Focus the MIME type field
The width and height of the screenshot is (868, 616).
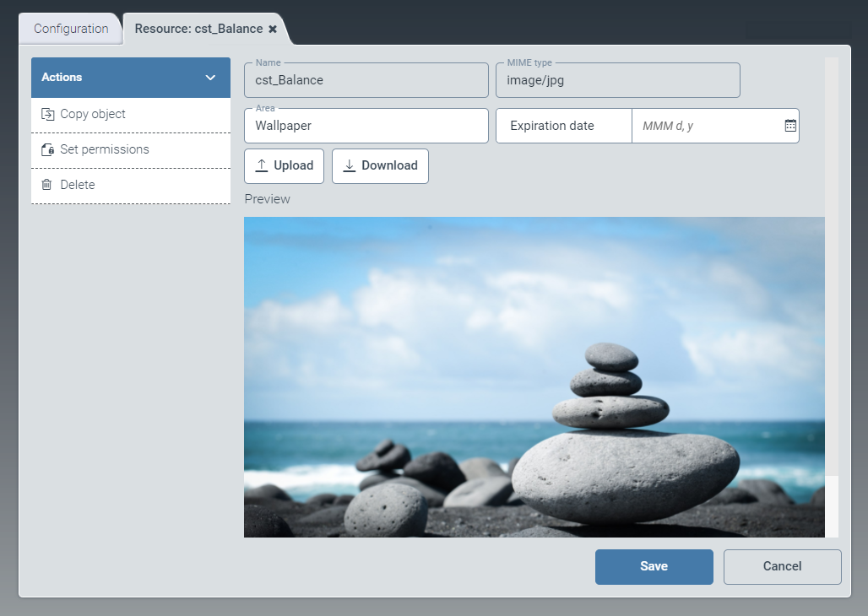pyautogui.click(x=617, y=81)
